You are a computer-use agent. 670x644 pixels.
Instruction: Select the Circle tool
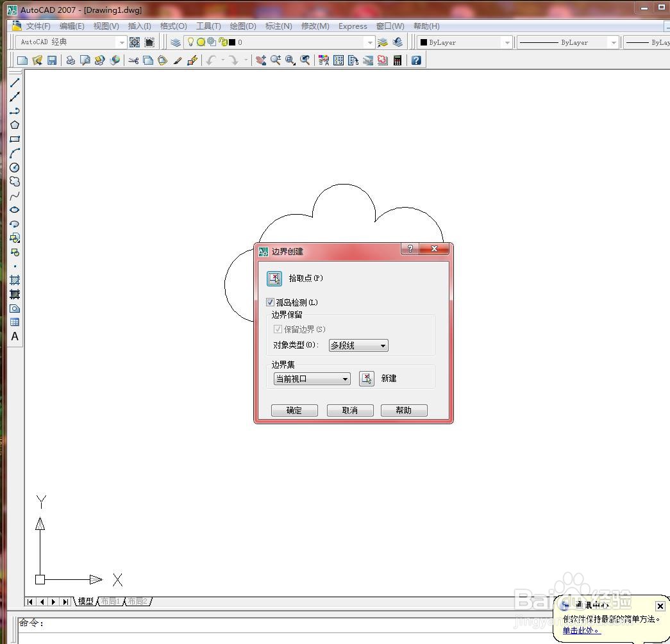[x=15, y=167]
